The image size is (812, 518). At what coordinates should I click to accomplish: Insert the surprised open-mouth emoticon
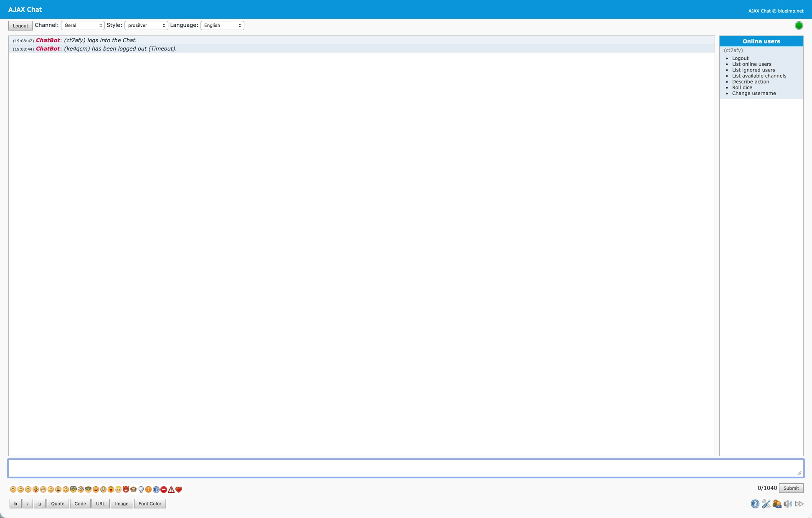(x=58, y=490)
